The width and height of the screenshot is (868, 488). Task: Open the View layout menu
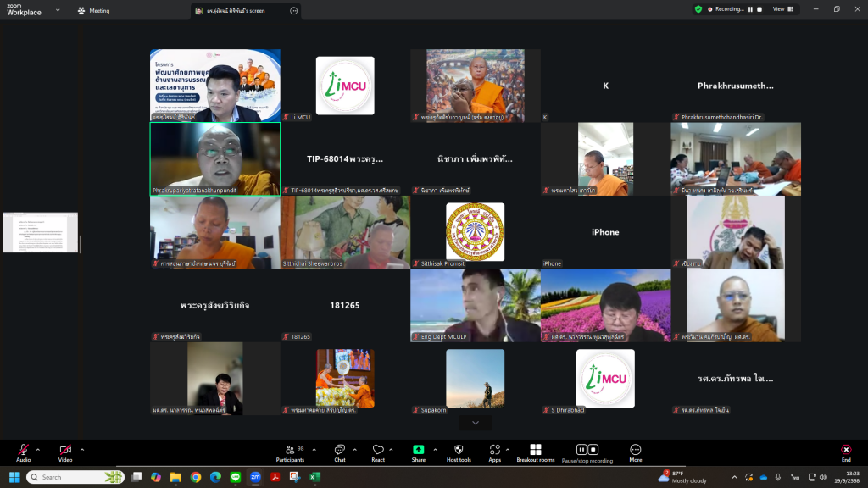pyautogui.click(x=782, y=9)
